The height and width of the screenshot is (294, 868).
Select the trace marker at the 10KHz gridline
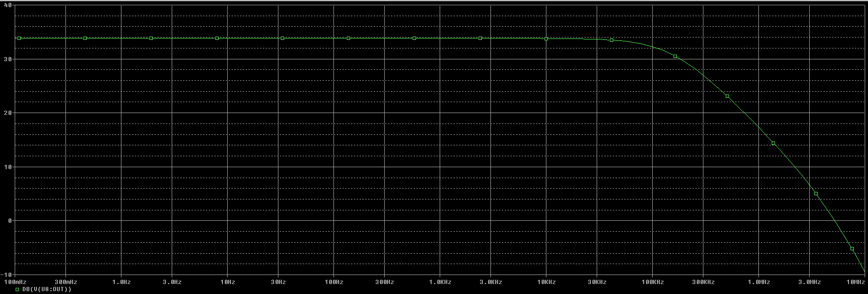tap(546, 38)
